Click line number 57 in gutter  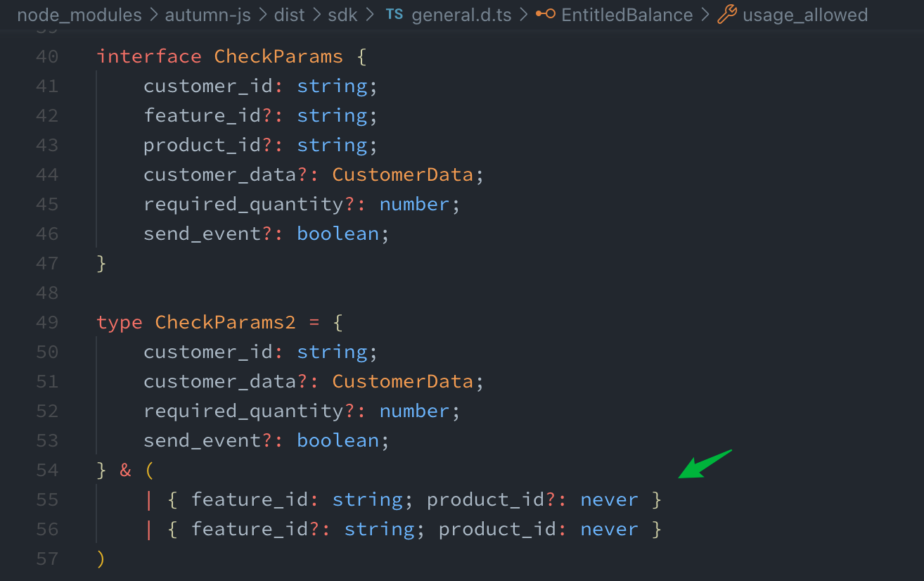(47, 558)
